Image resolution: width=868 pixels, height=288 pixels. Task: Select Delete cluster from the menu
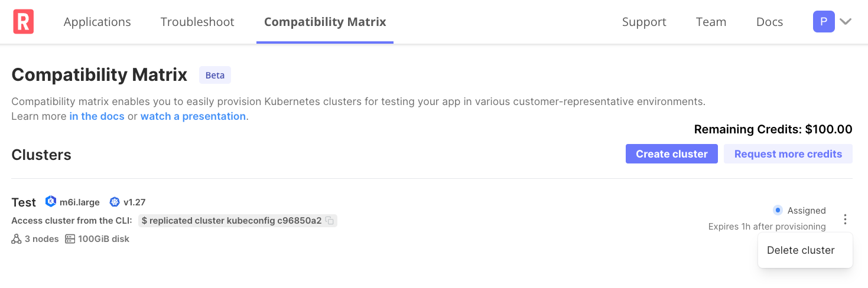(801, 250)
